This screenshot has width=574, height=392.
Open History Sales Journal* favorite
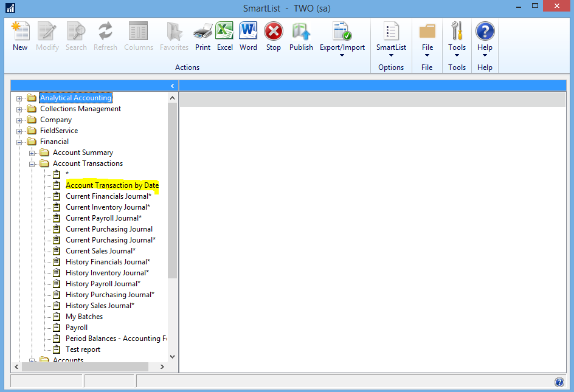pyautogui.click(x=100, y=306)
